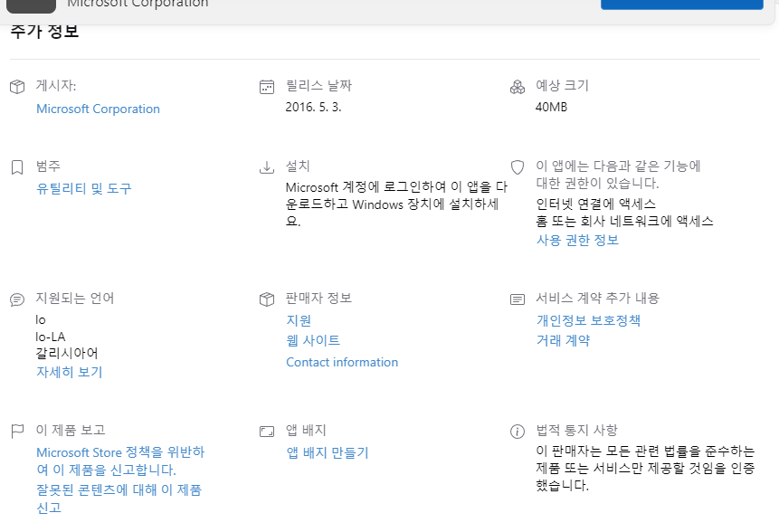Viewport: 779px width, 532px height.
Task: Click the Contact information link
Action: (x=342, y=362)
